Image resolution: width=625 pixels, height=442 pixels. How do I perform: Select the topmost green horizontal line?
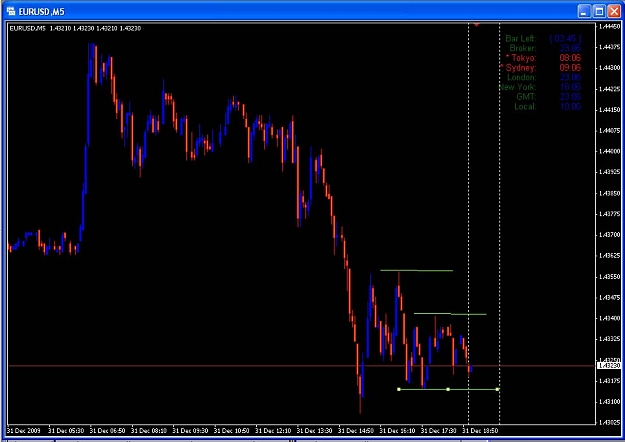(x=417, y=271)
